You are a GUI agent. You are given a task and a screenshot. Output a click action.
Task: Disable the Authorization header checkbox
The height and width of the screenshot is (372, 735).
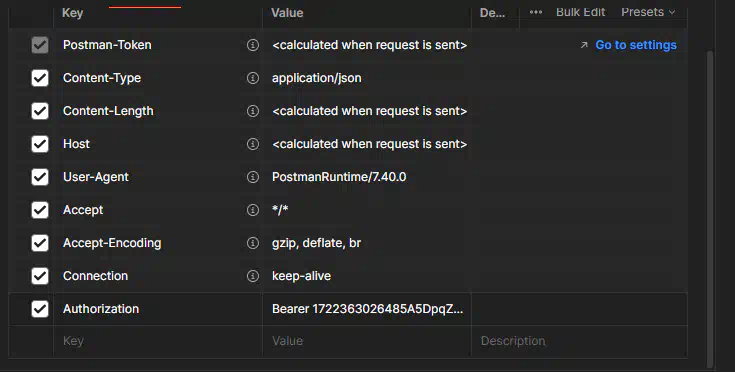40,309
